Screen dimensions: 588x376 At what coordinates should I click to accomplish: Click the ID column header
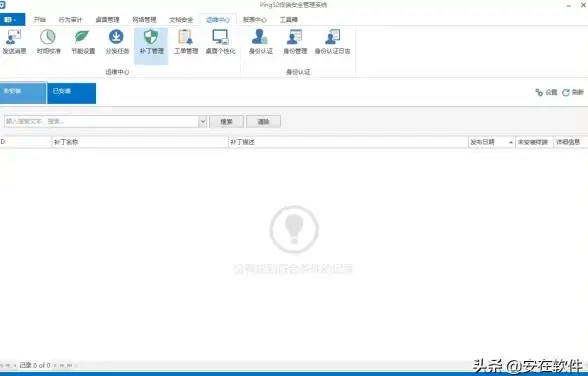point(26,142)
